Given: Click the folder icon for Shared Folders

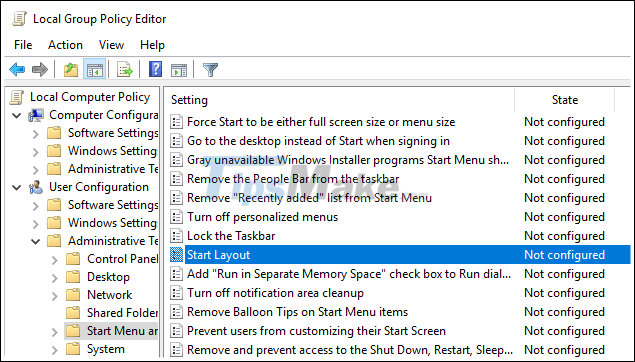Looking at the screenshot, I should tap(73, 313).
